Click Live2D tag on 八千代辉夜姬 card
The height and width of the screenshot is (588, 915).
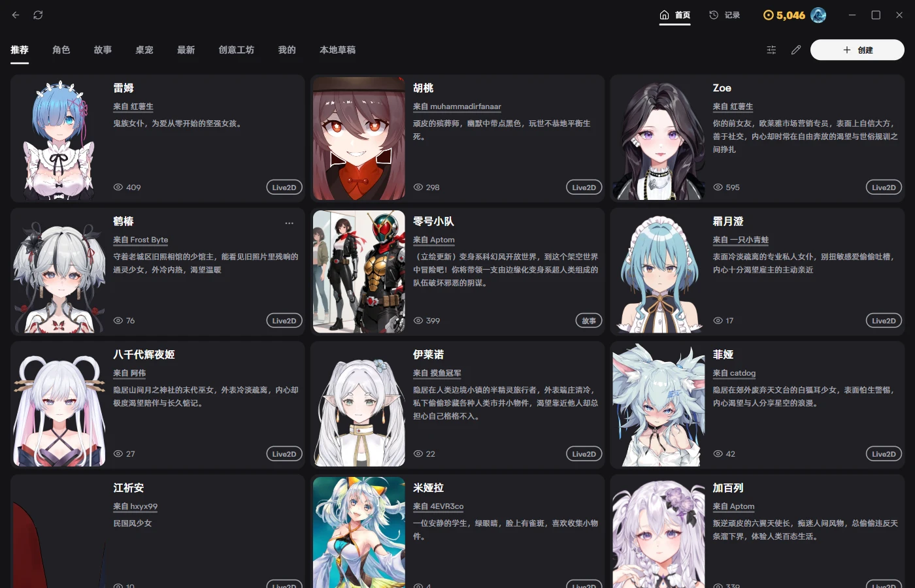pos(284,454)
